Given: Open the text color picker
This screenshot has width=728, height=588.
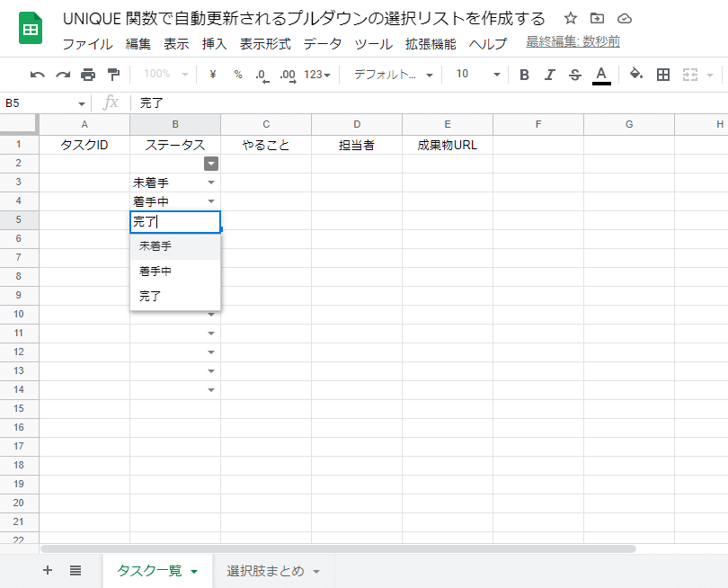Looking at the screenshot, I should coord(599,75).
